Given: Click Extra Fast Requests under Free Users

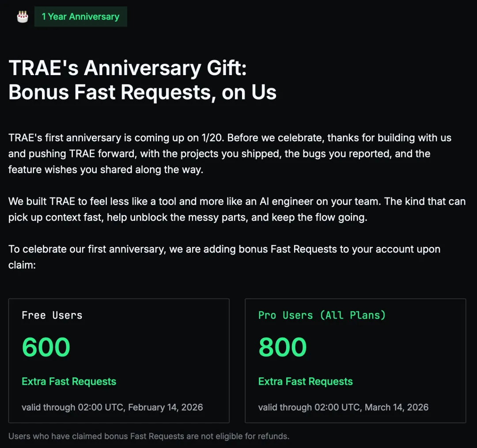Looking at the screenshot, I should click(x=69, y=382).
